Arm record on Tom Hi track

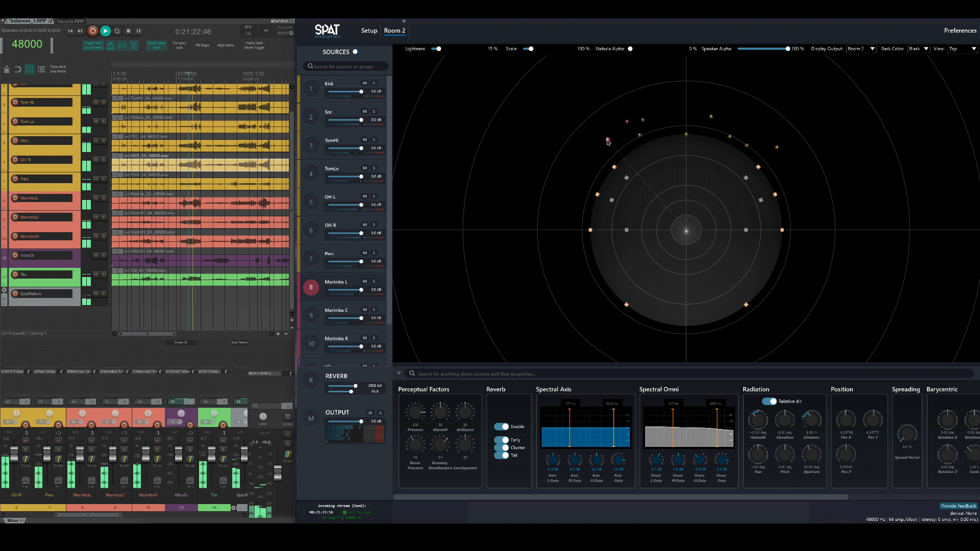15,103
